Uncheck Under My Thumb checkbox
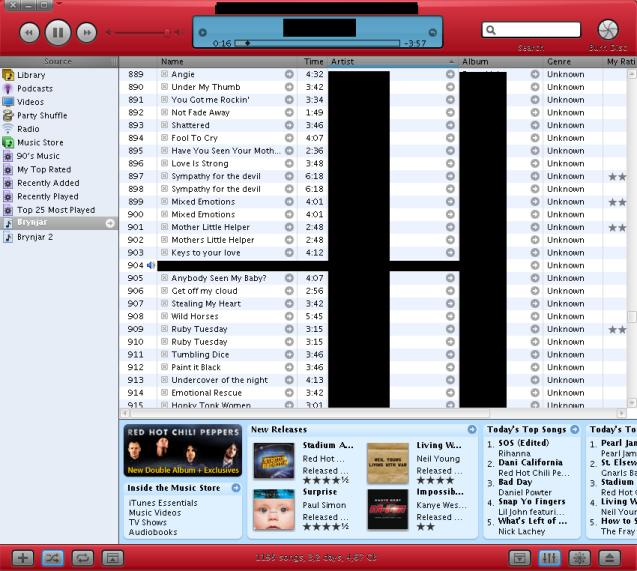The width and height of the screenshot is (637, 571). click(164, 87)
